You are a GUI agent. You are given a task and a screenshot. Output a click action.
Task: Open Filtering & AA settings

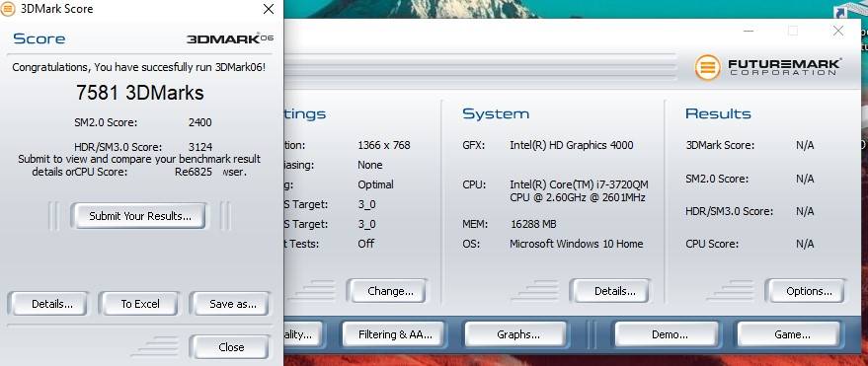click(x=395, y=334)
